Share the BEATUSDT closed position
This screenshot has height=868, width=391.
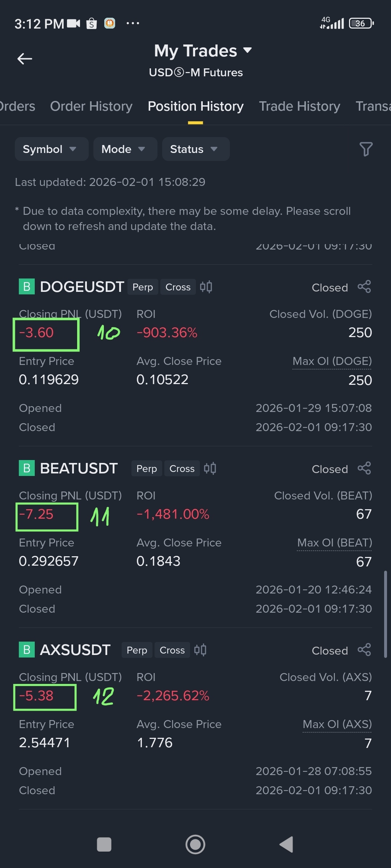coord(364,468)
